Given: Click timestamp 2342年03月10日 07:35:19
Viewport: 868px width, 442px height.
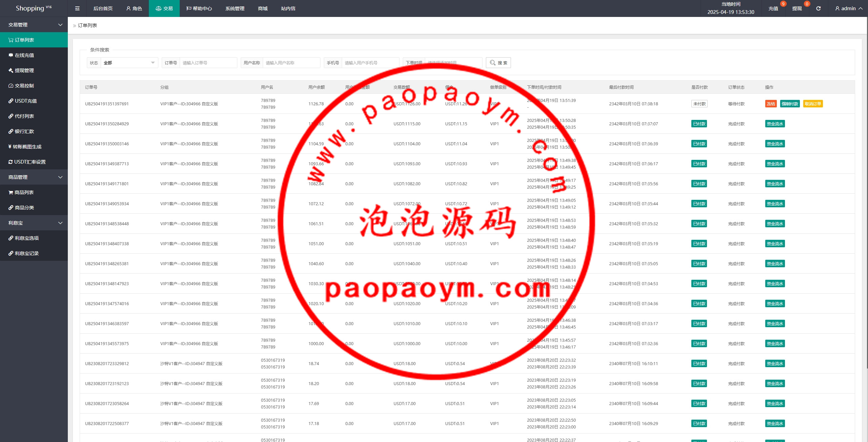Looking at the screenshot, I should [x=633, y=244].
